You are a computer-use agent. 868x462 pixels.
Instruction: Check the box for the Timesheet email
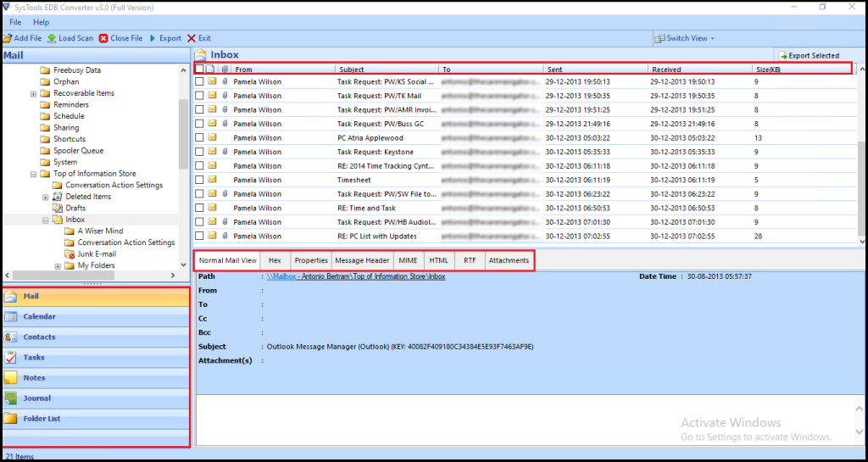coord(199,180)
